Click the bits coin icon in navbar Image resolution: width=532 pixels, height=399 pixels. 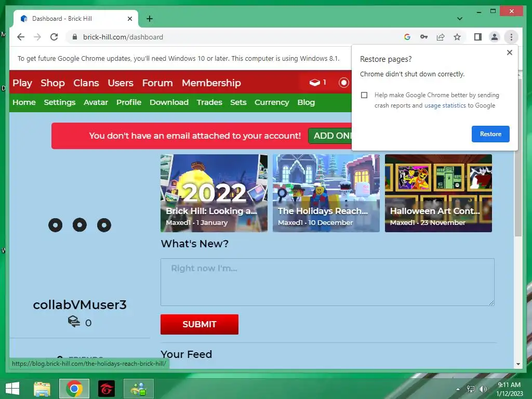(343, 83)
